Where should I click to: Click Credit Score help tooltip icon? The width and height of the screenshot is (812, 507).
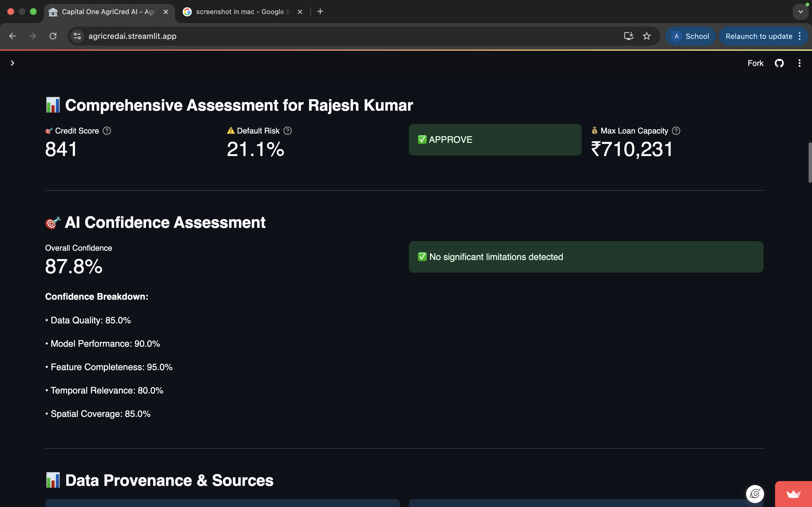107,131
